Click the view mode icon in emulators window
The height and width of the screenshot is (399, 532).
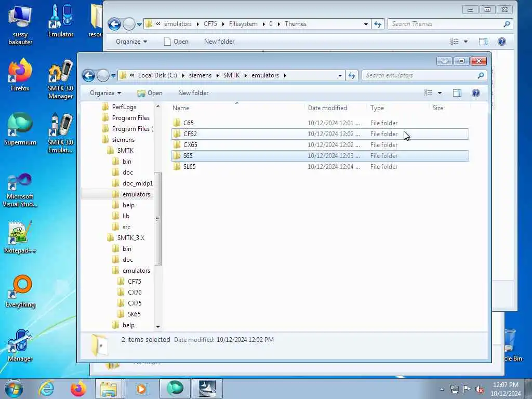coord(429,93)
